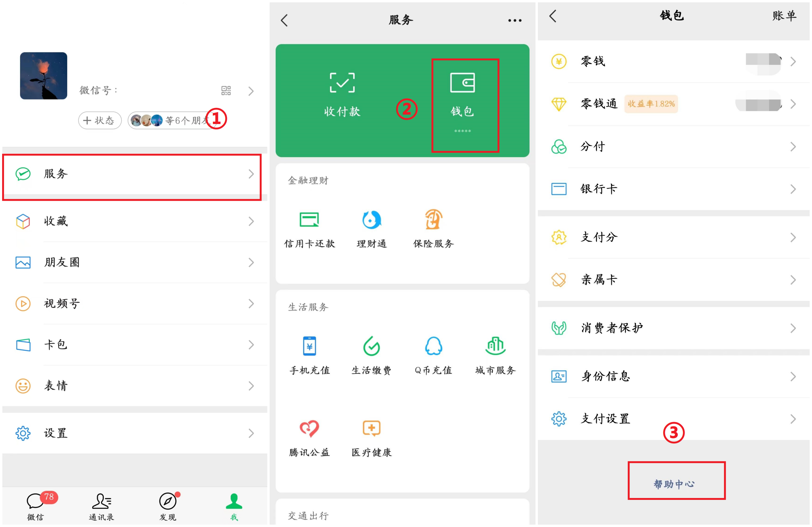Switch to the 发现 bottom tab
Viewport: 812px width, 527px height.
tap(168, 506)
